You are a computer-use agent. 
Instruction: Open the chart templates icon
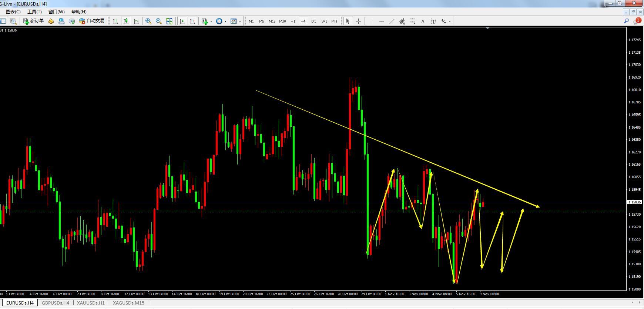tap(234, 21)
